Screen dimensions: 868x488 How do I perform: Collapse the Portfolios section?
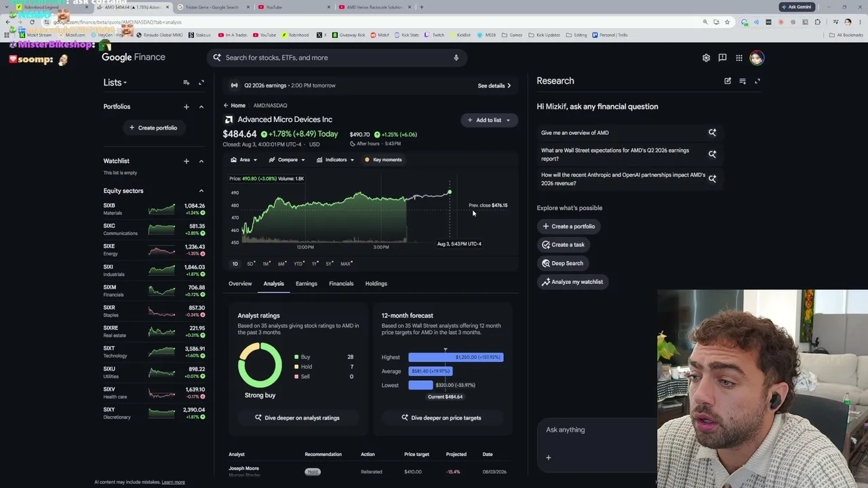click(x=201, y=106)
